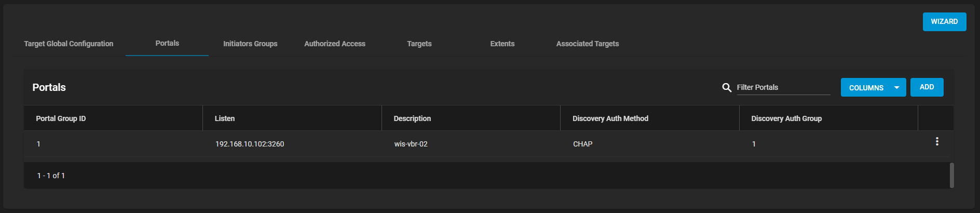The width and height of the screenshot is (980, 213).
Task: Select the Portals tab
Action: tap(167, 43)
